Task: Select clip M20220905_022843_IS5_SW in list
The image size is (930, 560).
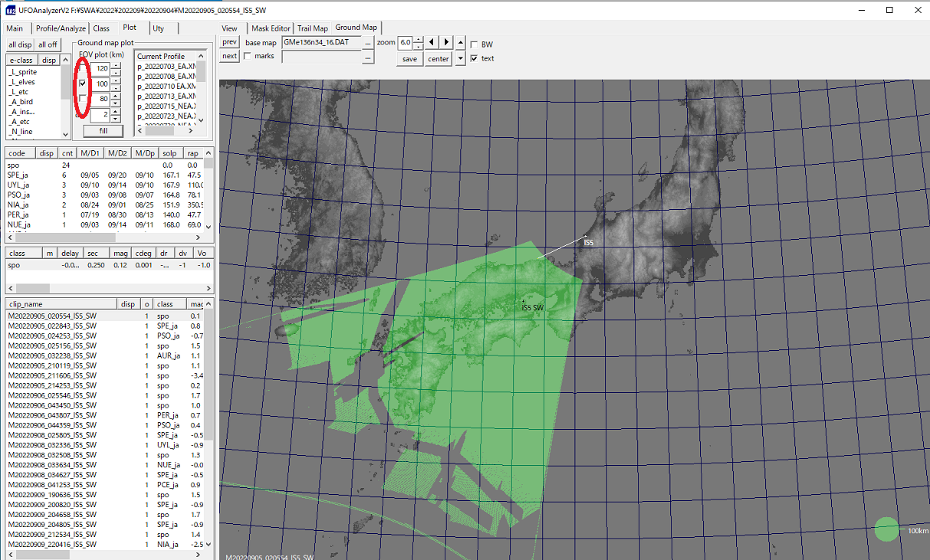Action: [52, 326]
